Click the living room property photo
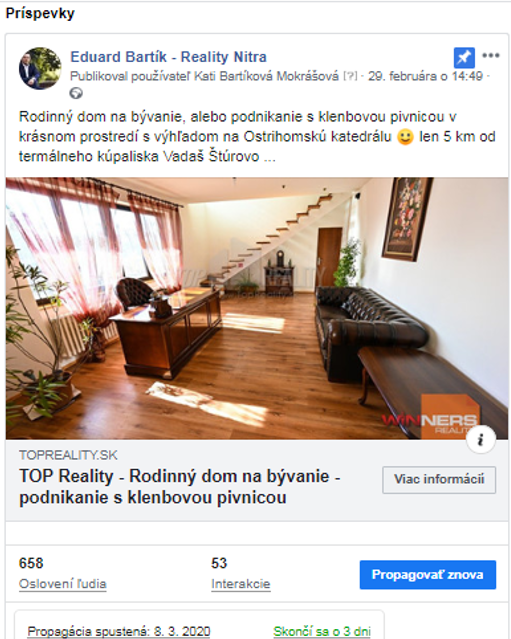This screenshot has width=511, height=639. pyautogui.click(x=257, y=308)
